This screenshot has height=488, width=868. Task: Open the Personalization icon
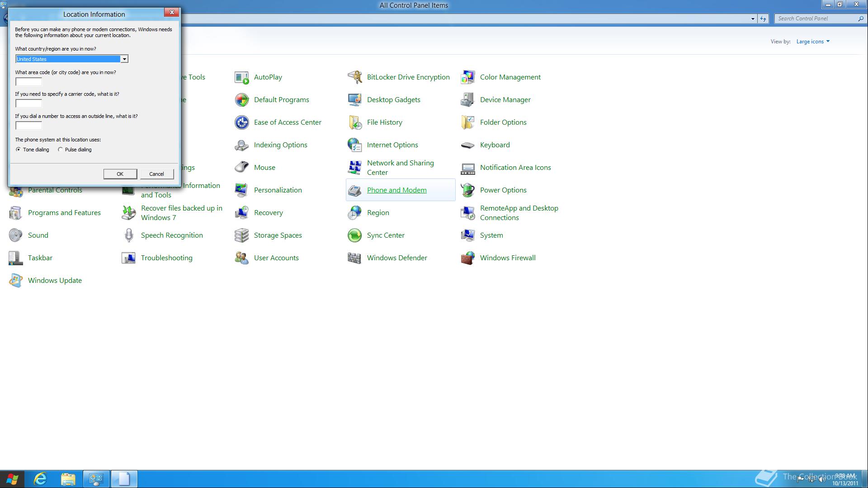242,190
